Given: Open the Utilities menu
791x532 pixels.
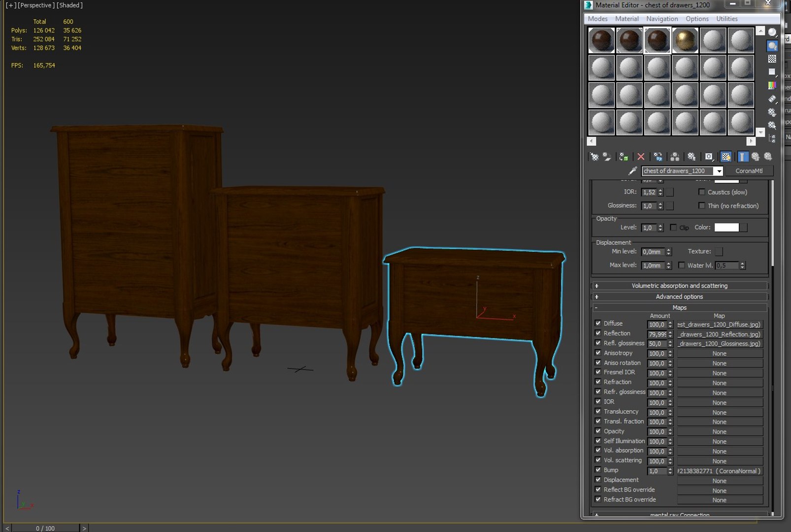Looking at the screenshot, I should click(727, 19).
